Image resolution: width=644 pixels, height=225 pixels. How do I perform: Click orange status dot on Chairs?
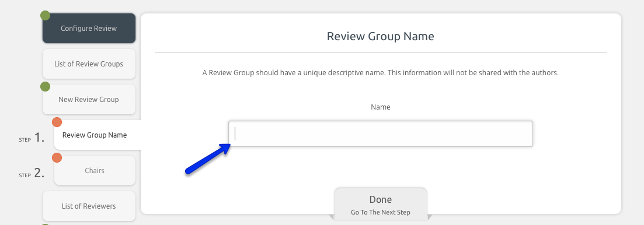point(57,158)
